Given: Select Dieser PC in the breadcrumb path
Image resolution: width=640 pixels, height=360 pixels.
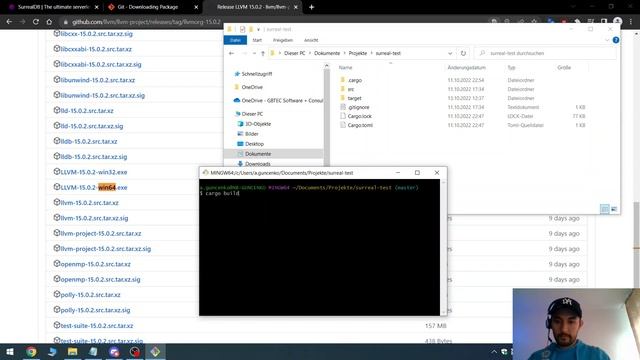Looking at the screenshot, I should coord(294,53).
